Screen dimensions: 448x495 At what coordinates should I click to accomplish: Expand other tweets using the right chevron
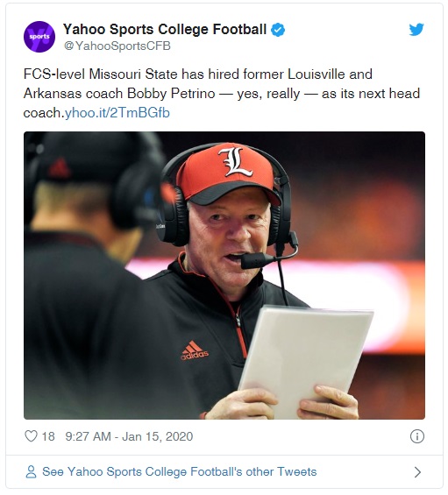[x=417, y=472]
